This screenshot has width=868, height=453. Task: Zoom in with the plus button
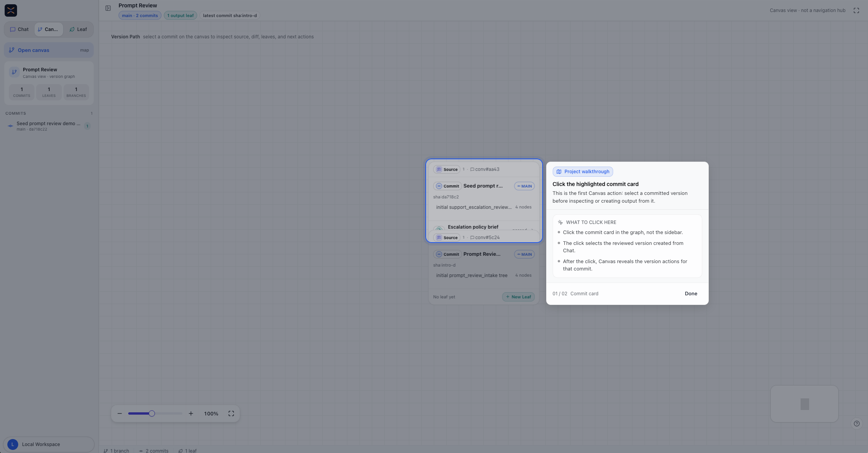(191, 413)
